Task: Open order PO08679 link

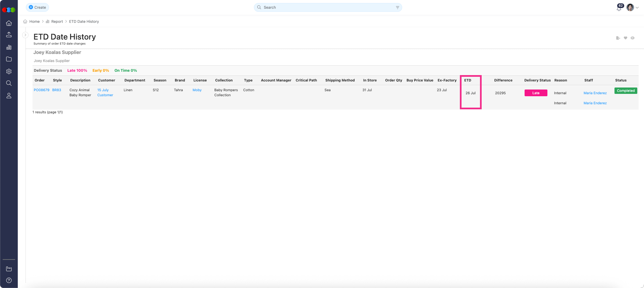Action: (x=42, y=90)
